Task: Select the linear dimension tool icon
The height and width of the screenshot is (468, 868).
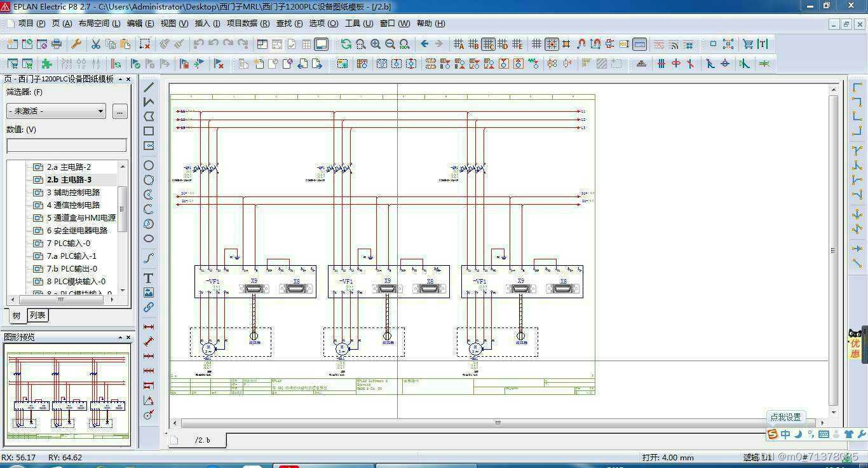Action: coord(149,327)
